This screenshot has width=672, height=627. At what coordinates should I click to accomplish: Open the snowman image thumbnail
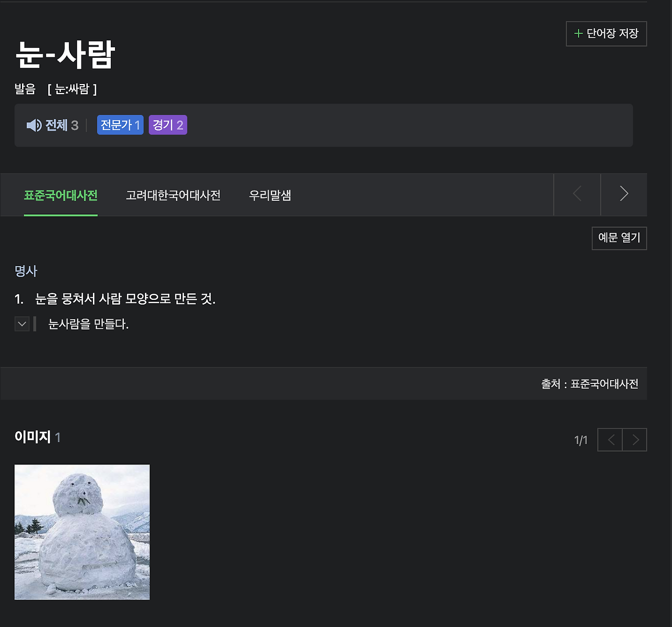pyautogui.click(x=82, y=532)
